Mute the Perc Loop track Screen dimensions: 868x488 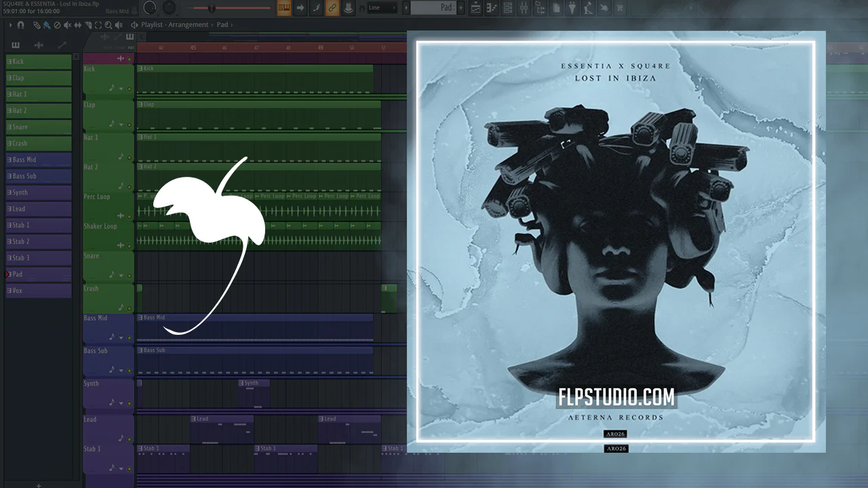130,216
